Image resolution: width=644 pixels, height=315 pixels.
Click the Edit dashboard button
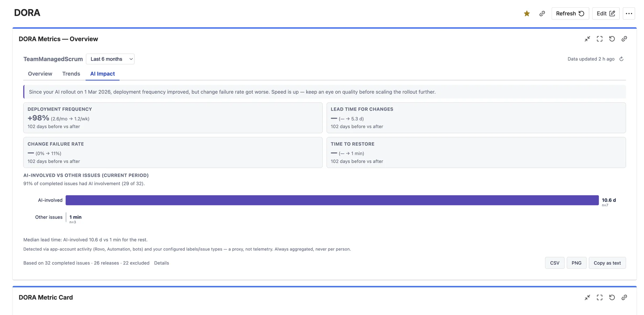(x=606, y=13)
